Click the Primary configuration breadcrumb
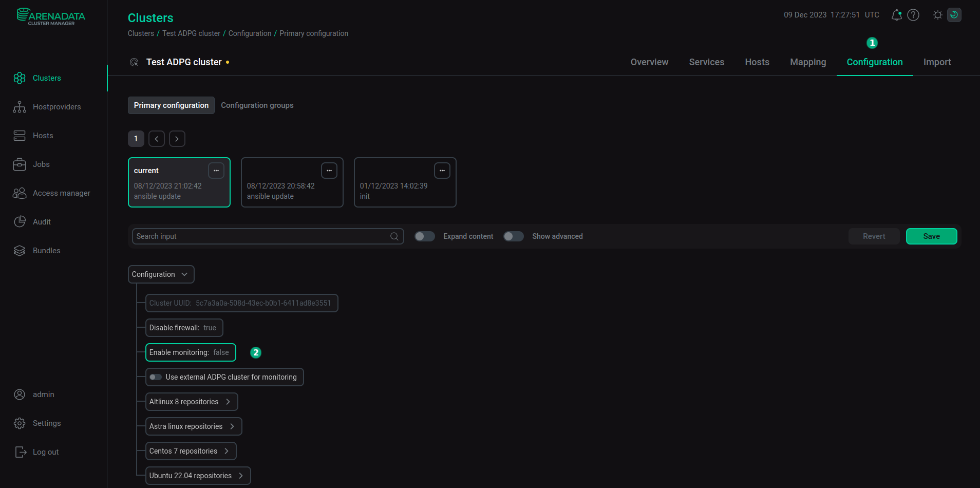 314,33
